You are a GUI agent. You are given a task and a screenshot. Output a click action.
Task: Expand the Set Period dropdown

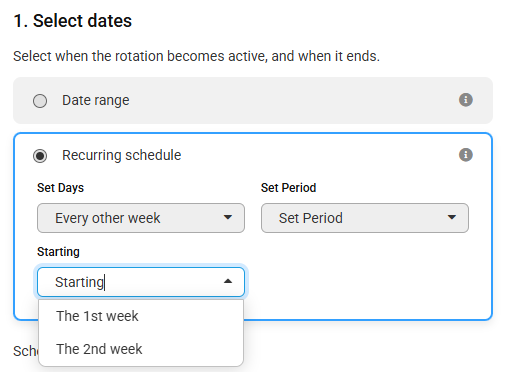point(365,218)
